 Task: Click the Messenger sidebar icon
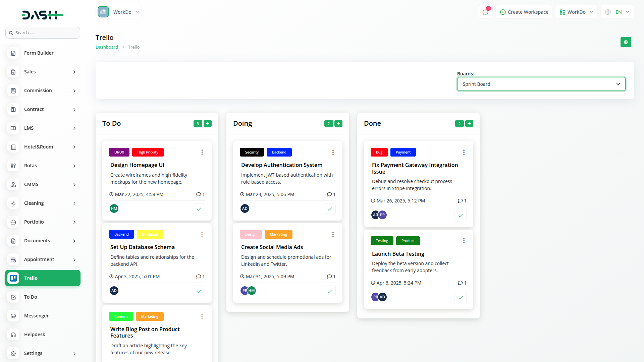(x=13, y=316)
